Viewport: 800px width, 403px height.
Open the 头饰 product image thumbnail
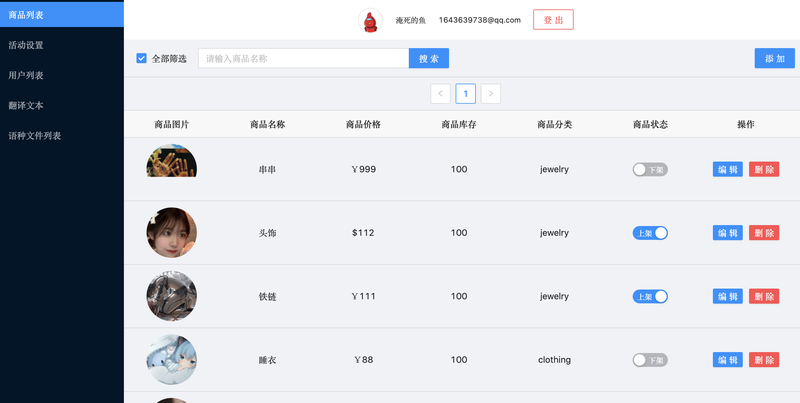coord(171,233)
